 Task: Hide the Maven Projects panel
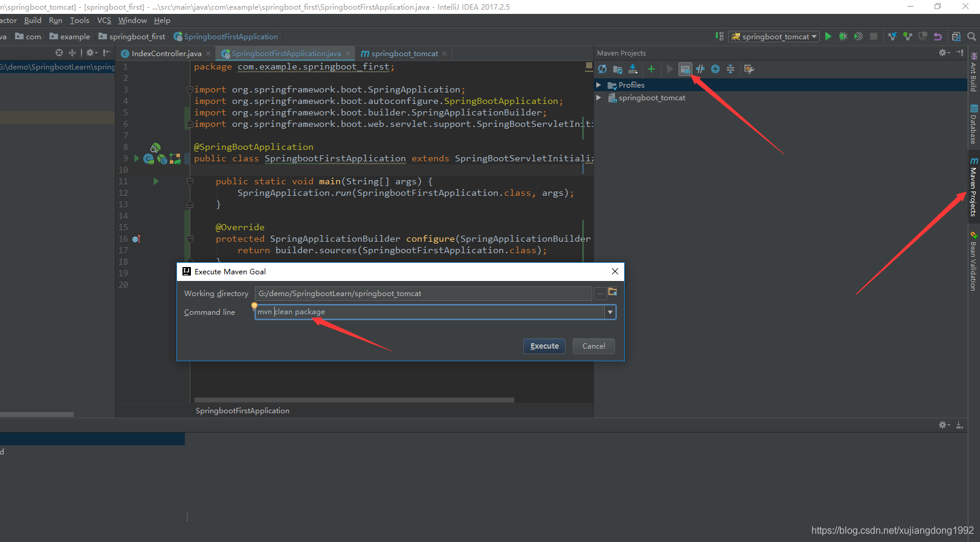pyautogui.click(x=960, y=53)
